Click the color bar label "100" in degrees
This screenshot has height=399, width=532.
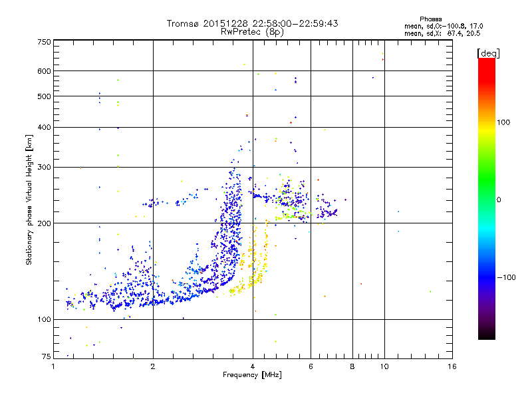[x=503, y=122]
